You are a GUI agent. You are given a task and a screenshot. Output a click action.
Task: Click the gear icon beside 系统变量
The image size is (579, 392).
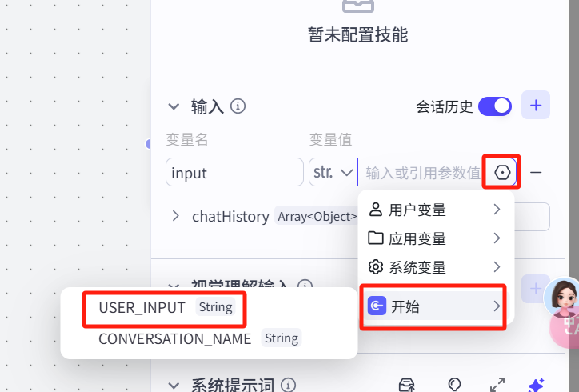coord(376,266)
